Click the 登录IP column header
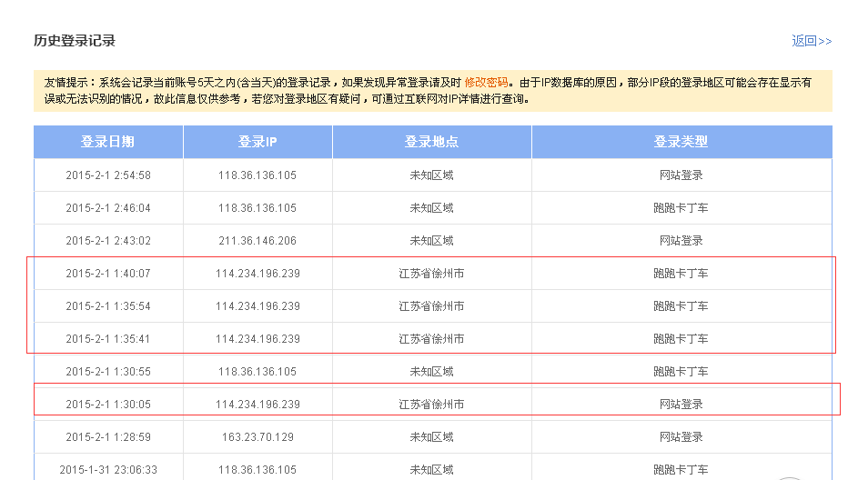The height and width of the screenshot is (480, 868). pos(257,142)
